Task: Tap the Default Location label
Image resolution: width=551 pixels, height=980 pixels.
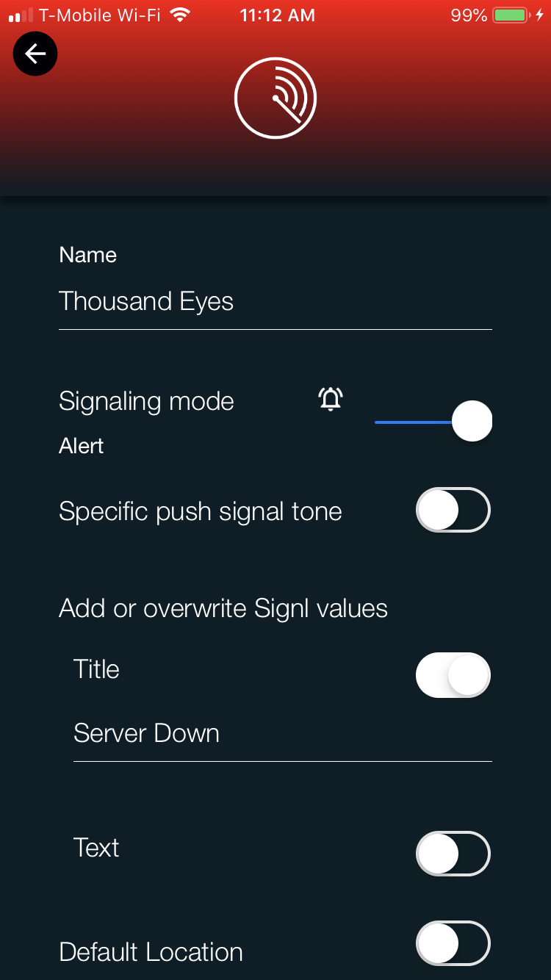Action: tap(151, 952)
